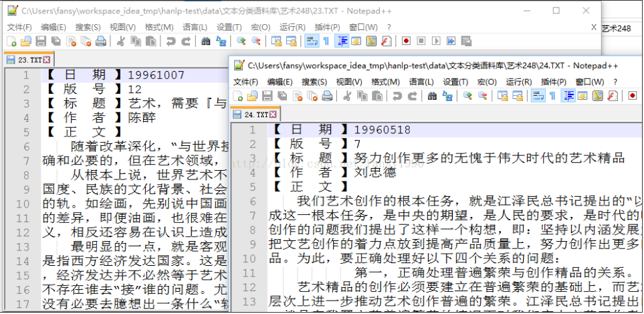Open ? help menu in 23.TXT window
The height and width of the screenshot is (314, 644).
pos(389,27)
